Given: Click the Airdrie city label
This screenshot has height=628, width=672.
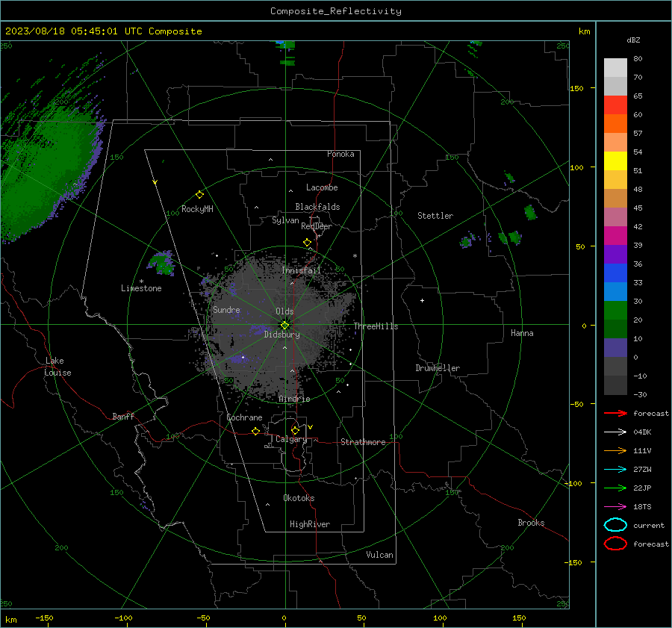Looking at the screenshot, I should click(x=294, y=399).
